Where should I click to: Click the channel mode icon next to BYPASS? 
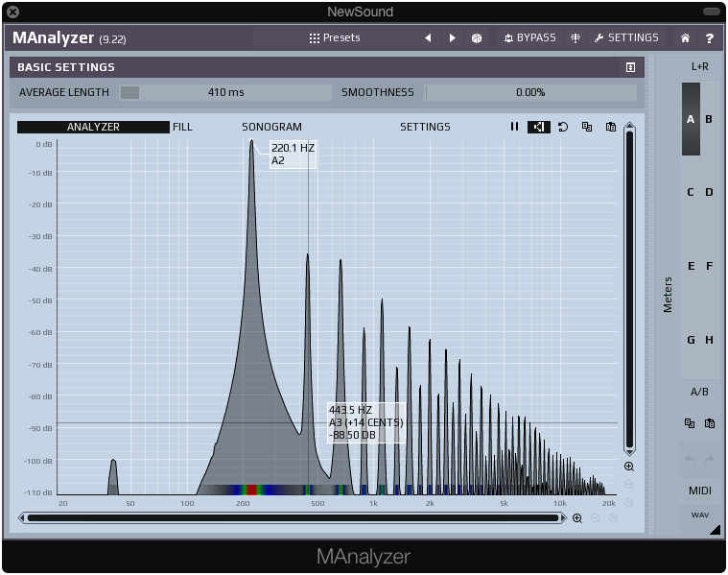pos(575,37)
